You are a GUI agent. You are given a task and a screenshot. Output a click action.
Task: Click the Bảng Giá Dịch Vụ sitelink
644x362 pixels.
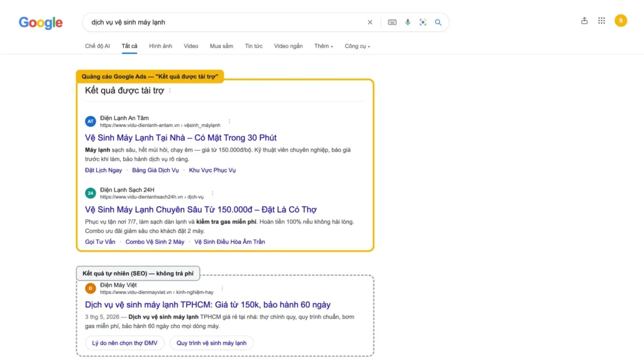point(155,170)
